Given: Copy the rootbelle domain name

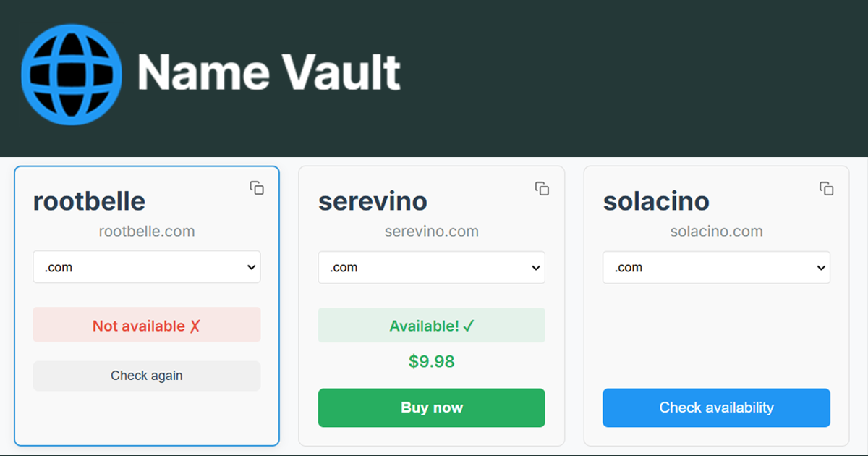Looking at the screenshot, I should click(x=257, y=187).
